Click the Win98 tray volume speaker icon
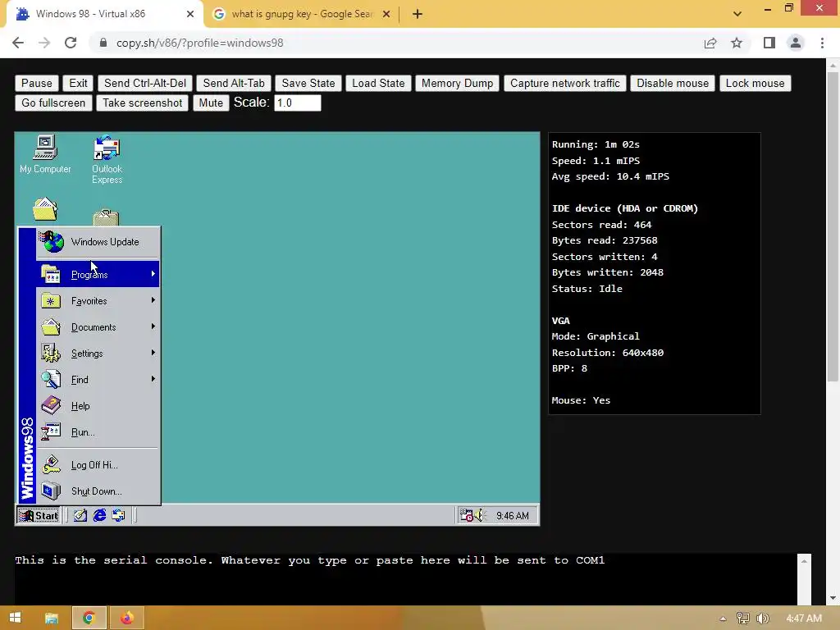 479,515
